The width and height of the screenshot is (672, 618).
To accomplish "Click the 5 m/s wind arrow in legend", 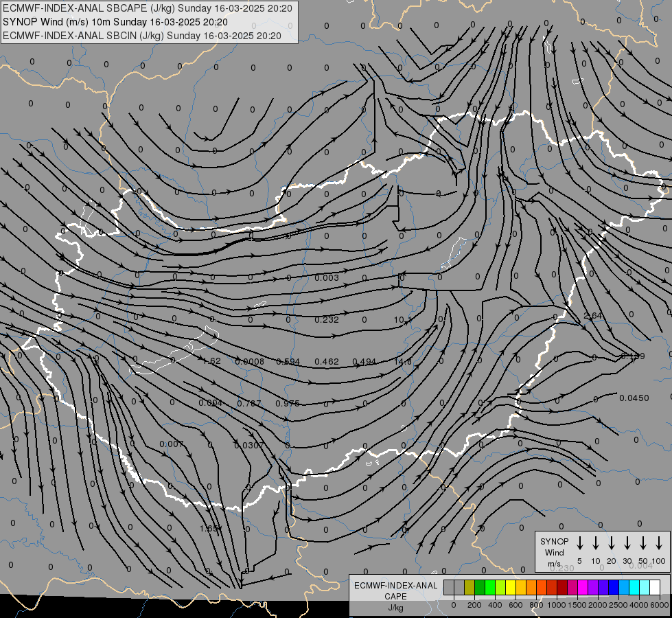I will (x=579, y=543).
